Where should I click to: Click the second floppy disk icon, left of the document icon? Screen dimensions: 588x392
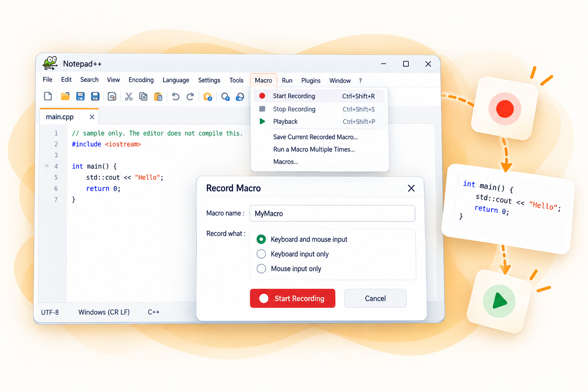(x=95, y=96)
